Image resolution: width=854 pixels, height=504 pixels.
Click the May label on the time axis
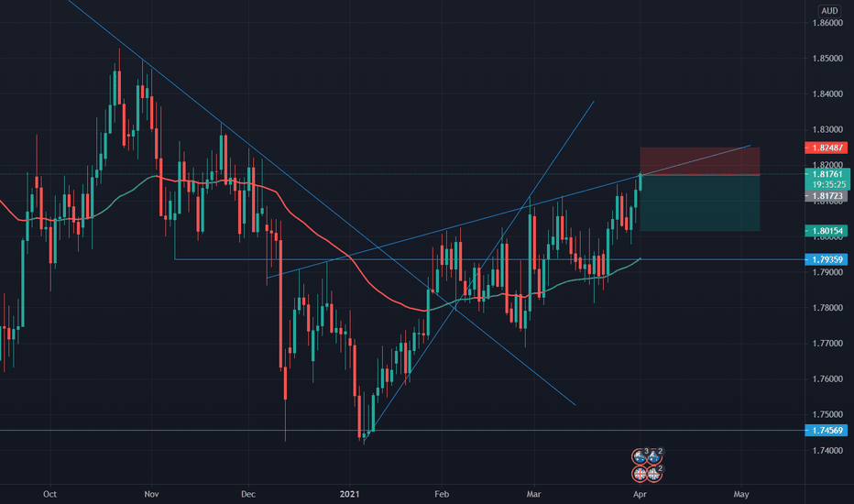click(741, 494)
